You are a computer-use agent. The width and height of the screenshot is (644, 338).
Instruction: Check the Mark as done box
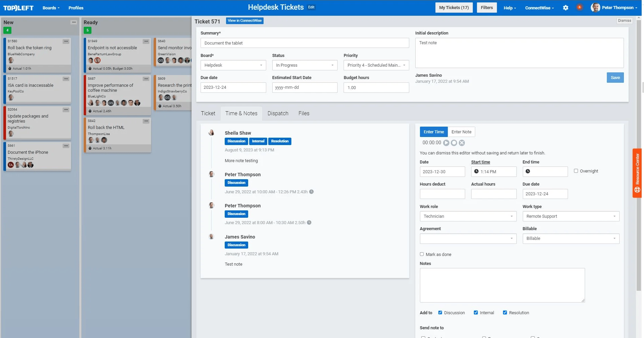422,254
